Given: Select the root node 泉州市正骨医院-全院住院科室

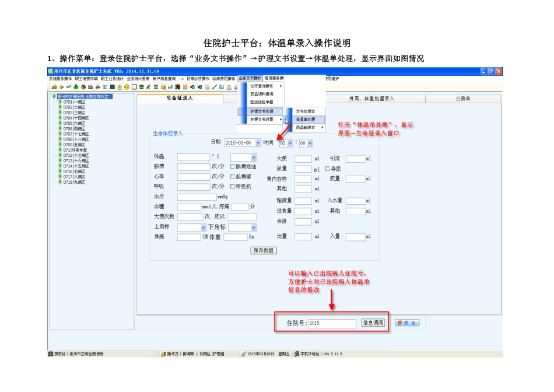Looking at the screenshot, I should pyautogui.click(x=85, y=96).
